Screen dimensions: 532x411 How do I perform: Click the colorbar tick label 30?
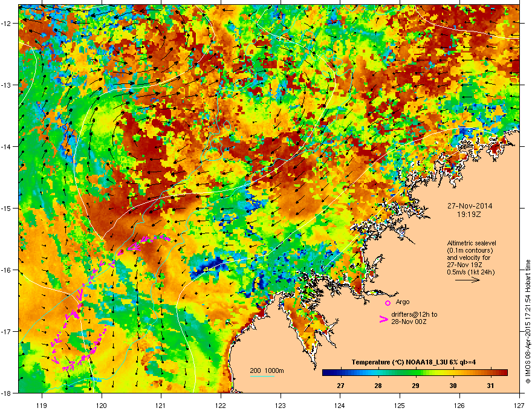point(453,386)
